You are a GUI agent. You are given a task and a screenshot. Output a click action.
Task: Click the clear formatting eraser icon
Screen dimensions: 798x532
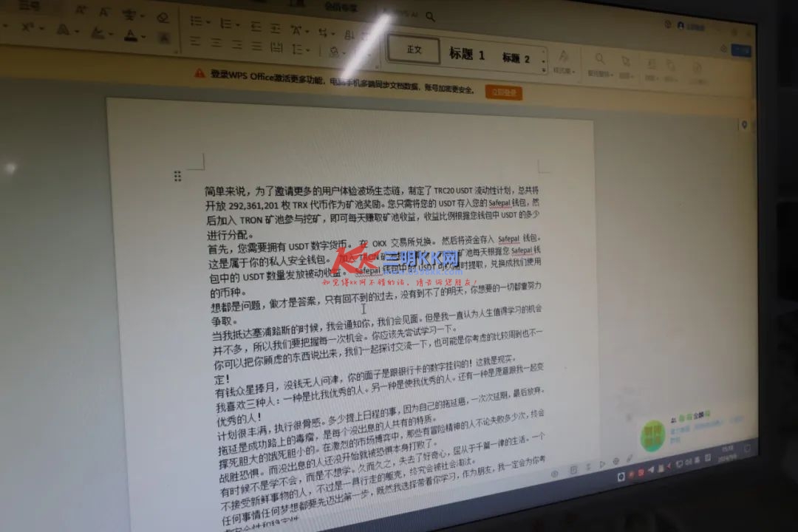tap(162, 17)
